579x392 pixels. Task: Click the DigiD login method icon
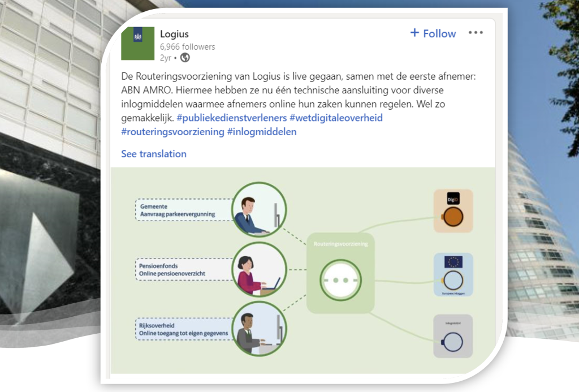click(453, 210)
